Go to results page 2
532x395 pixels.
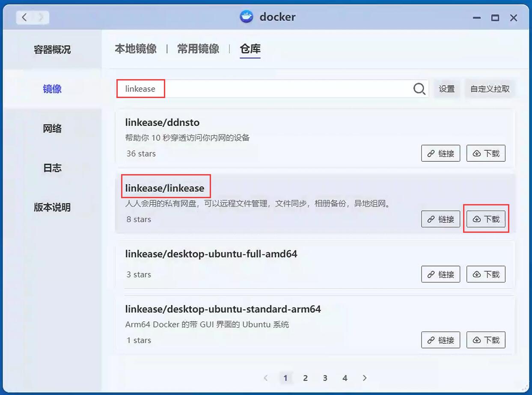tap(305, 378)
